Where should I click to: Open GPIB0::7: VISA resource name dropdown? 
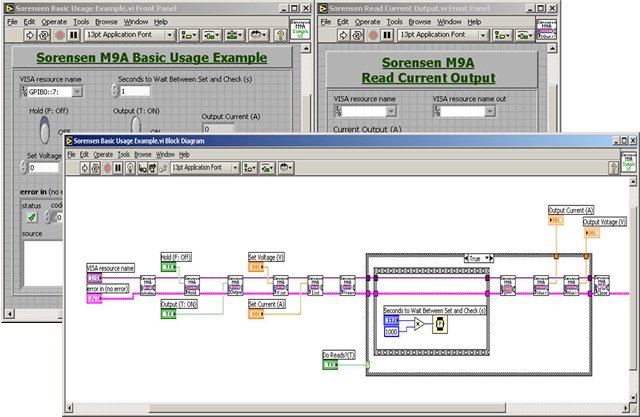click(77, 93)
